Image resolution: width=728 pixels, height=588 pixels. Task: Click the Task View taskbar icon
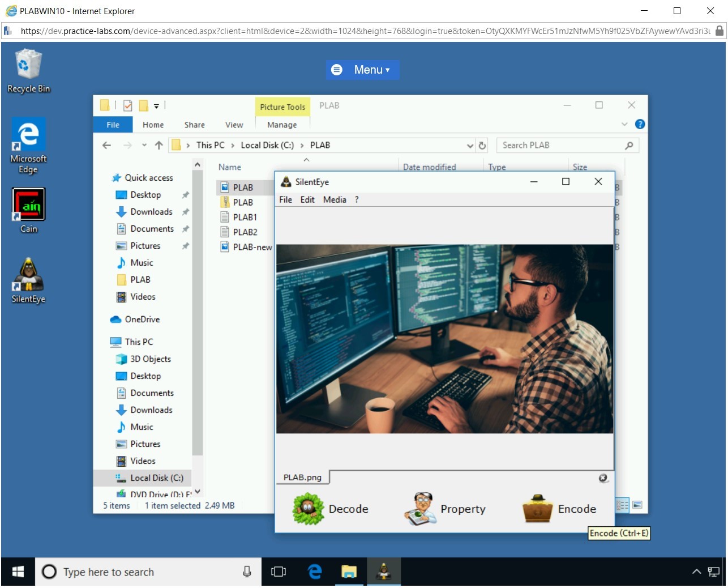(x=279, y=572)
